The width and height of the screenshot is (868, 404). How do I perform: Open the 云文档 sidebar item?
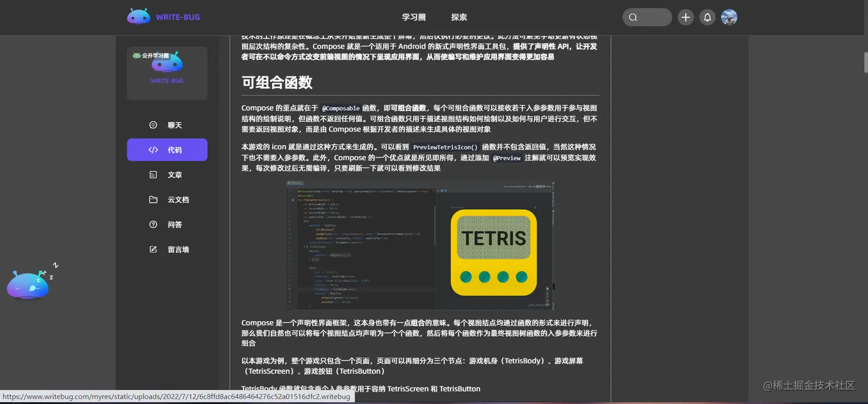click(167, 199)
